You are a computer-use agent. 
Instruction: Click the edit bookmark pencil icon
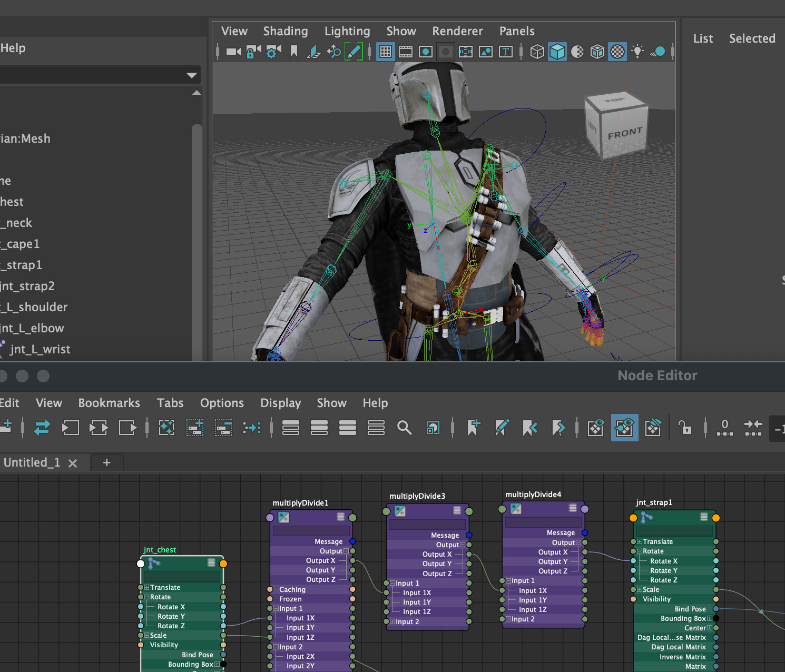coord(502,428)
